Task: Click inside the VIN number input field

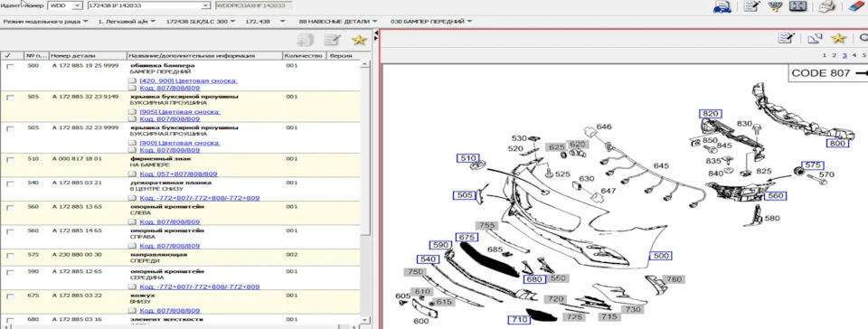Action: pyautogui.click(x=144, y=5)
